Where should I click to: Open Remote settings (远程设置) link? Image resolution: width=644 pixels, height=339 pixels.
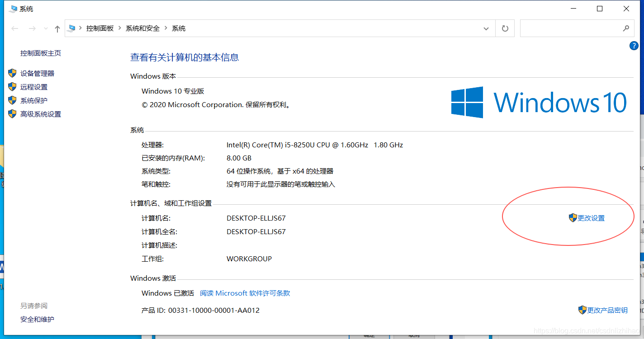[34, 87]
